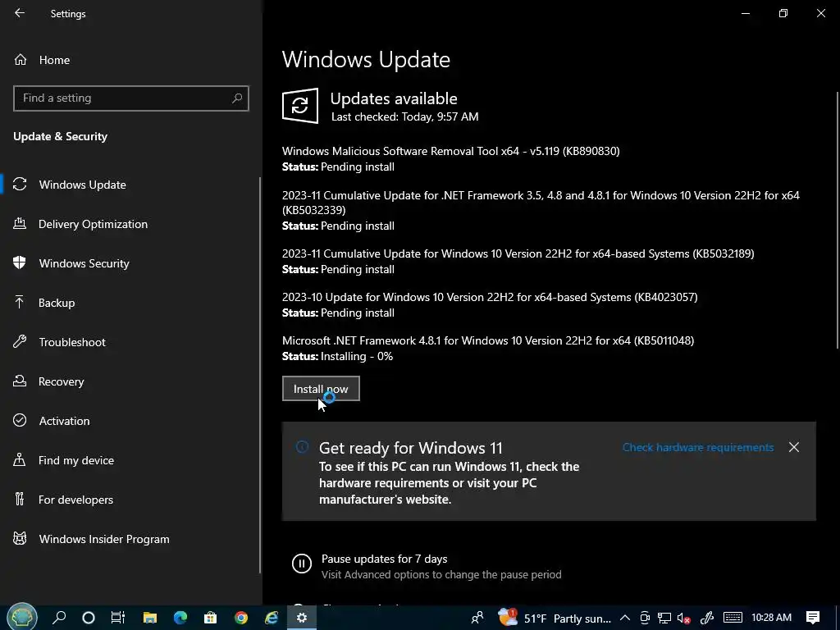Open the weather widget showing 51°F
Screen dimensions: 840x630
(555, 618)
